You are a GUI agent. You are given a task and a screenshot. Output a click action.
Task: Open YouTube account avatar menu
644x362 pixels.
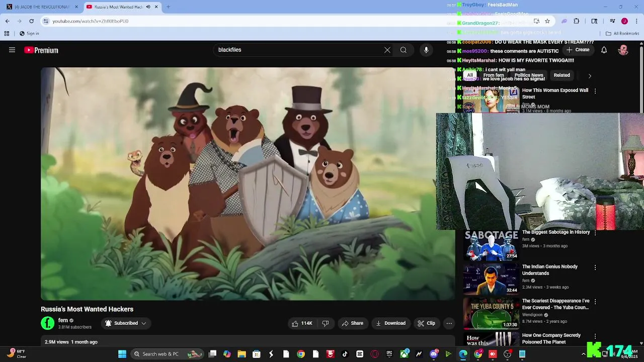[x=623, y=50]
